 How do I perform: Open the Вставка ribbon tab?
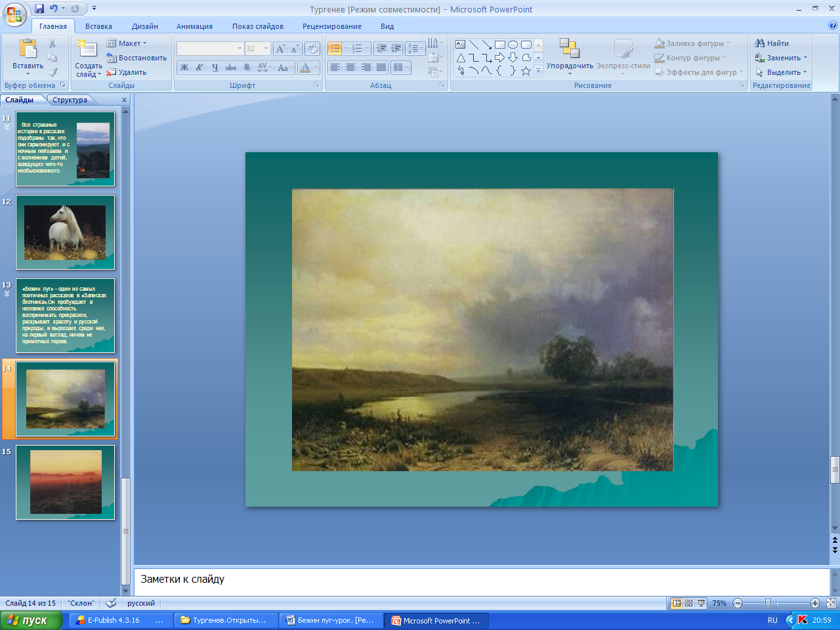click(98, 26)
